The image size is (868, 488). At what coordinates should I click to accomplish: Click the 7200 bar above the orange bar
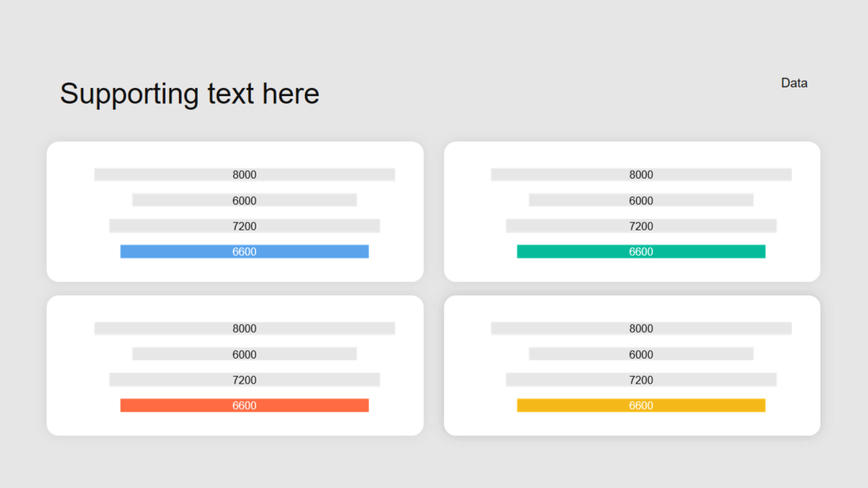click(244, 380)
